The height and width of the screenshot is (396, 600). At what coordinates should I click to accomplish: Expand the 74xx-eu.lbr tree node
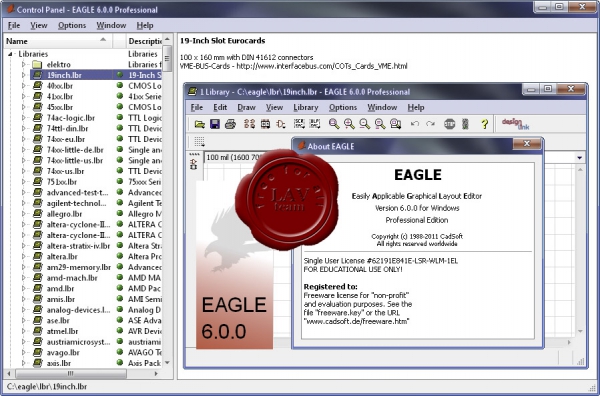pos(23,139)
